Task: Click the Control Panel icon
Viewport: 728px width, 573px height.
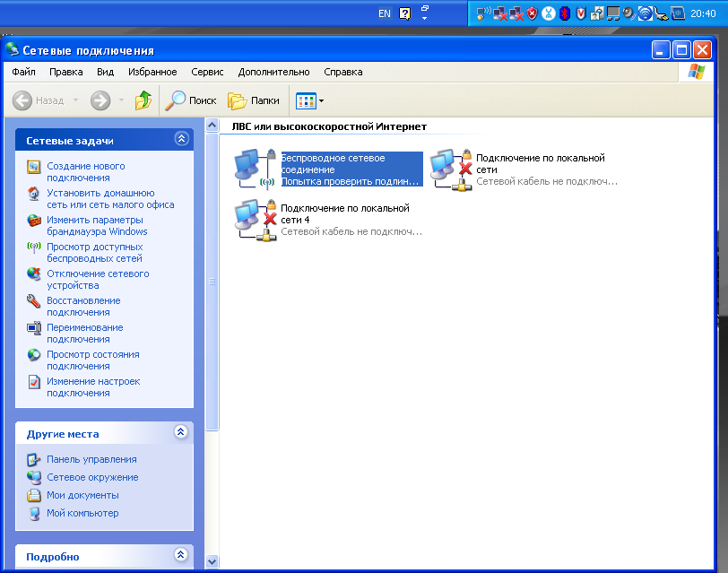Action: click(x=33, y=459)
